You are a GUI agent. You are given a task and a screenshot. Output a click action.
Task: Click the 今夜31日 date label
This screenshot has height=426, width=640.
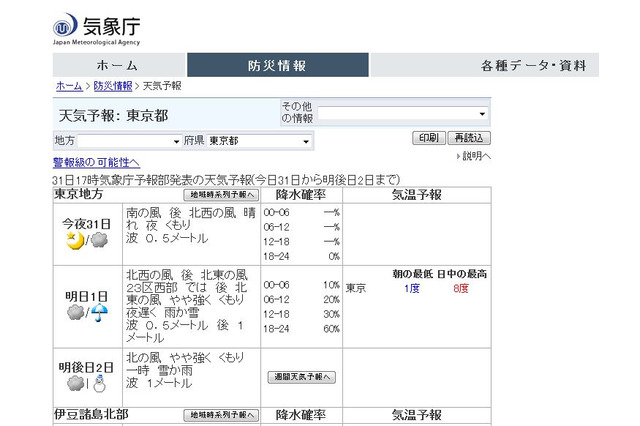pos(87,224)
